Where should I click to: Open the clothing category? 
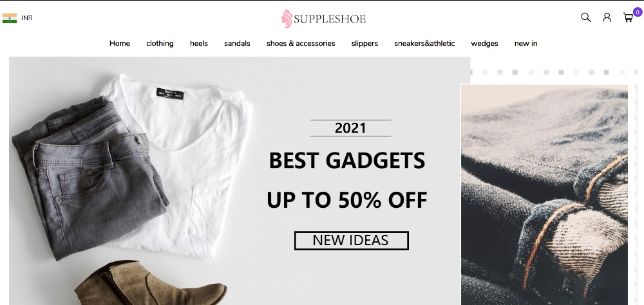160,44
